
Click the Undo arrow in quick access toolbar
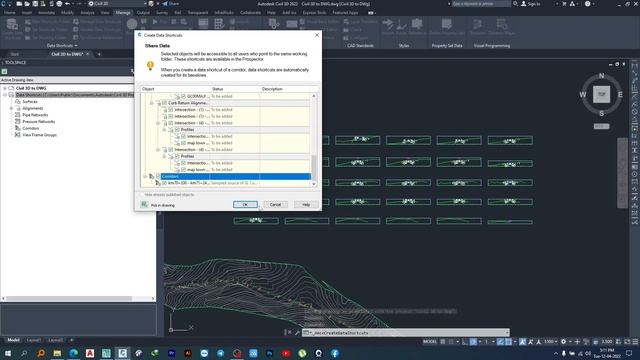pos(68,4)
